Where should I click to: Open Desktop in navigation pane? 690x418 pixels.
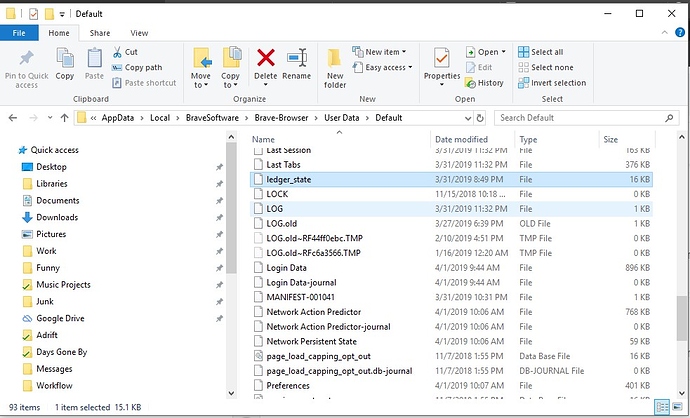pos(44,167)
